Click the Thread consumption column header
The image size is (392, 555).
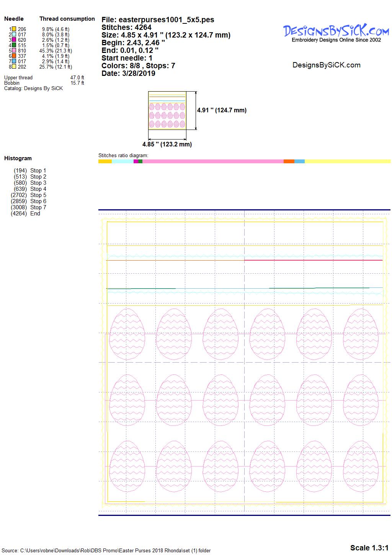pyautogui.click(x=67, y=19)
